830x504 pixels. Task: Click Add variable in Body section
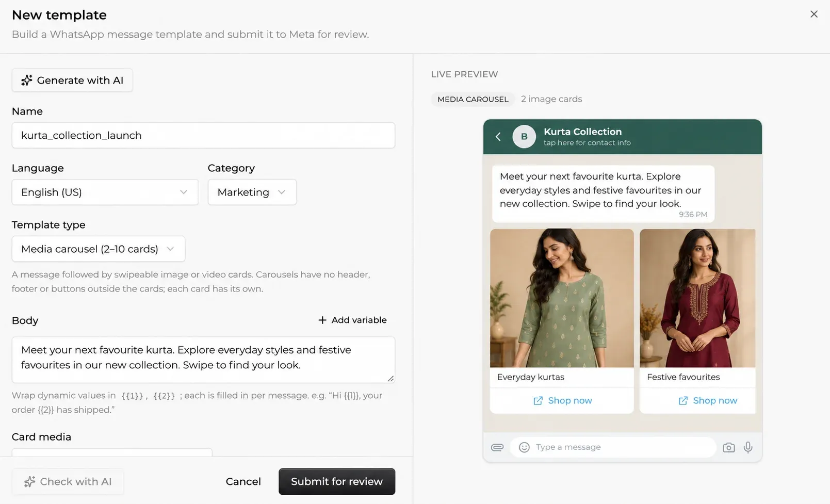coord(352,320)
